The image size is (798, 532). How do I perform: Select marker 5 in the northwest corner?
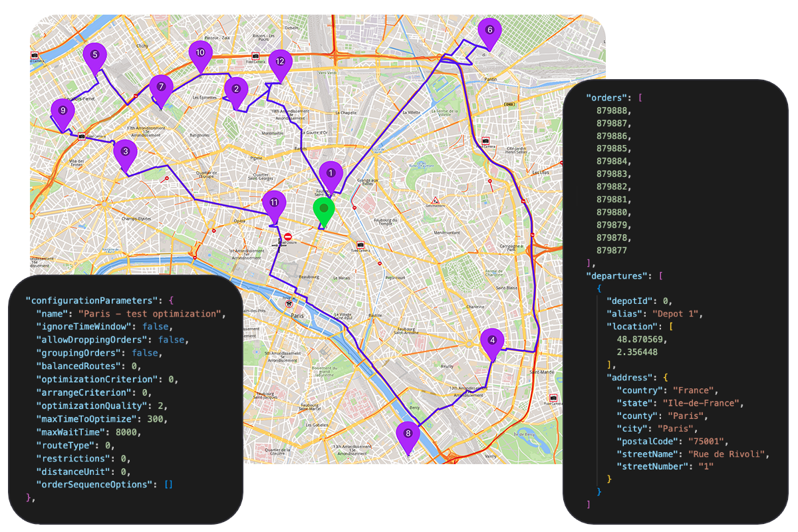click(x=95, y=55)
